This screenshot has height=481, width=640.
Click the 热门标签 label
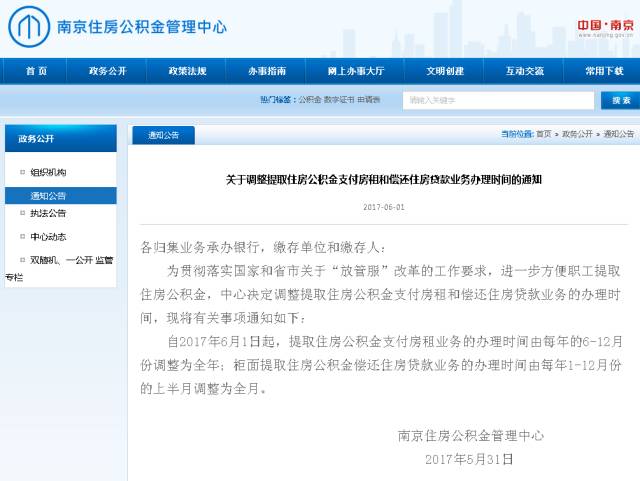coord(278,100)
